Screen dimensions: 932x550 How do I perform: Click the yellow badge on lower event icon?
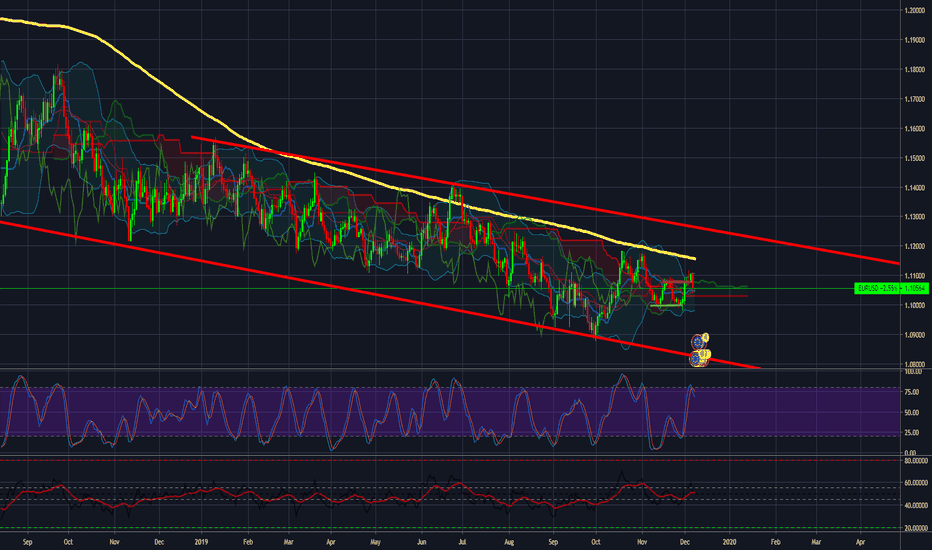705,353
